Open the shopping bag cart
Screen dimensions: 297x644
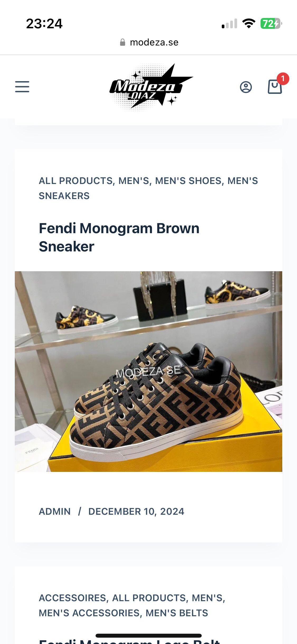click(x=275, y=87)
